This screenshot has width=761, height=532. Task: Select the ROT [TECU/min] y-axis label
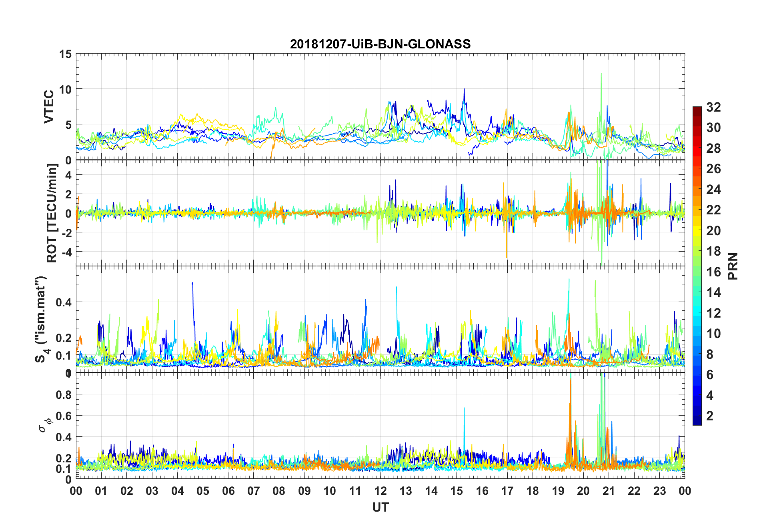(52, 213)
